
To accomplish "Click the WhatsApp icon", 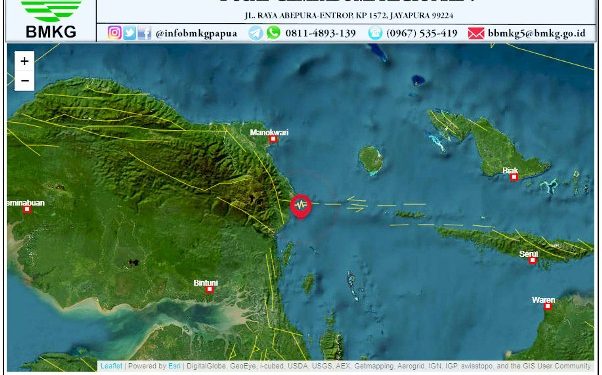I will tap(273, 32).
